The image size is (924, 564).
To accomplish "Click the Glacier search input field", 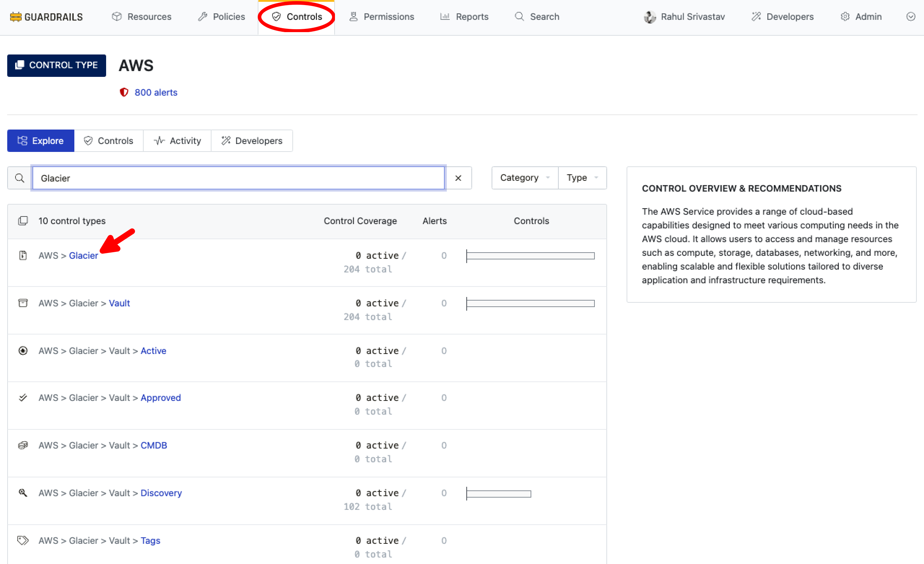I will [239, 178].
